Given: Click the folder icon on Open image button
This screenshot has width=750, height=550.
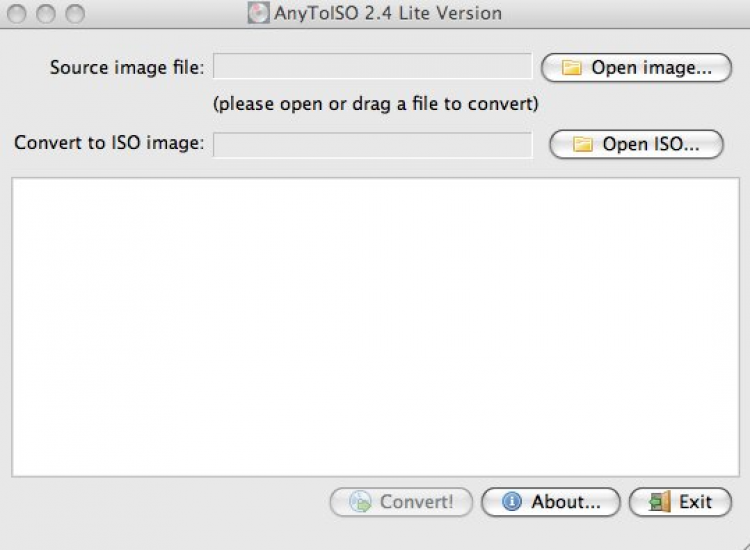Looking at the screenshot, I should click(572, 68).
